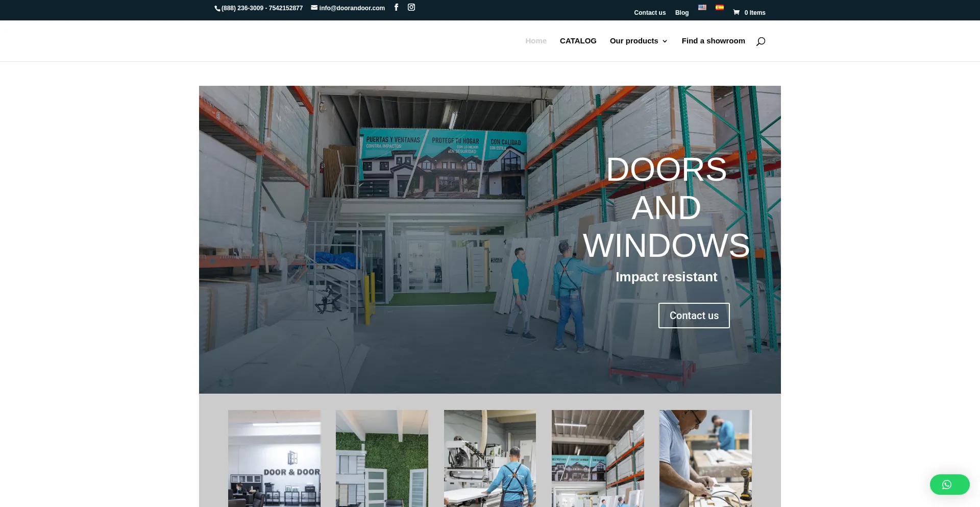Click the search magnifier icon
This screenshot has width=980, height=507.
tap(761, 41)
